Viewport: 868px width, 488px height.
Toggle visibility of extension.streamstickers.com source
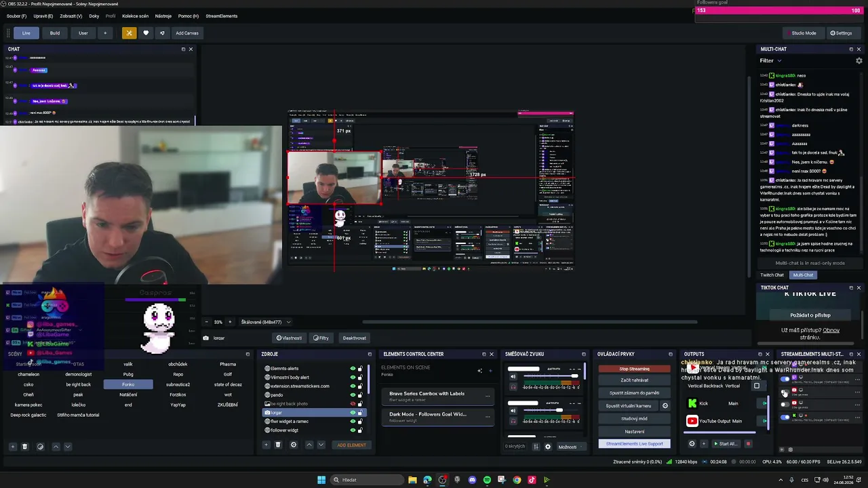click(353, 386)
